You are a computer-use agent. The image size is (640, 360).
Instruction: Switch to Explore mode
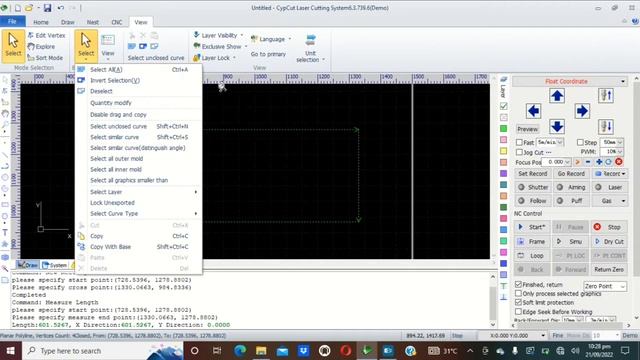tap(41, 47)
